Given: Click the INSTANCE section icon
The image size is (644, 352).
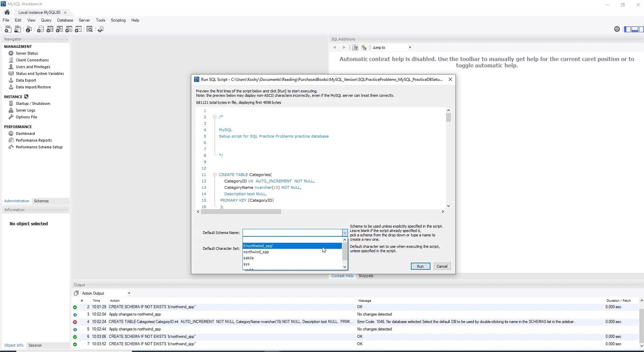Looking at the screenshot, I should tap(26, 96).
